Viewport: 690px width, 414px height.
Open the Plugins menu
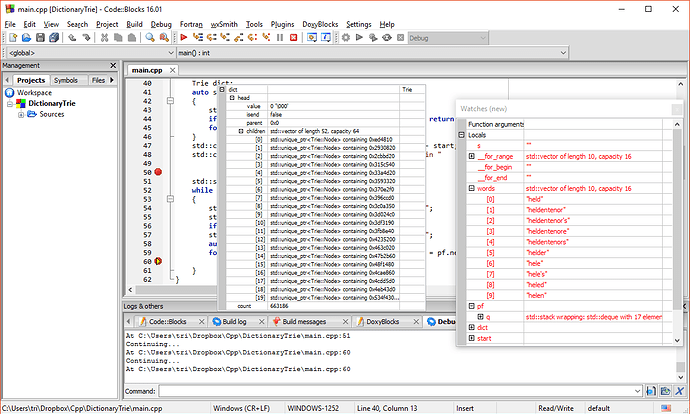coord(282,24)
